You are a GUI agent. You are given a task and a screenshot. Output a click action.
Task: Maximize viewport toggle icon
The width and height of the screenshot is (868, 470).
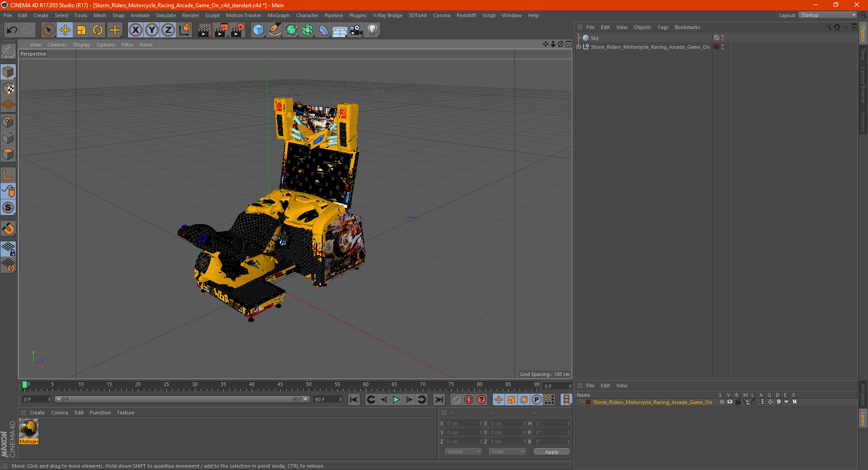(568, 44)
